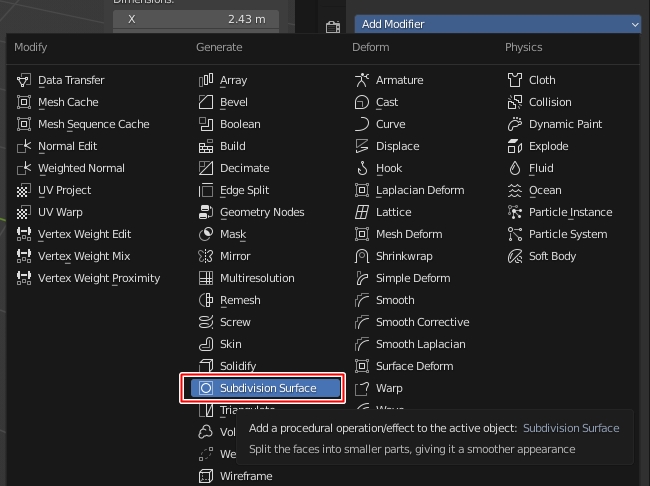Viewport: 650px width, 486px height.
Task: Click the Fluid droplet icon
Action: tap(515, 168)
